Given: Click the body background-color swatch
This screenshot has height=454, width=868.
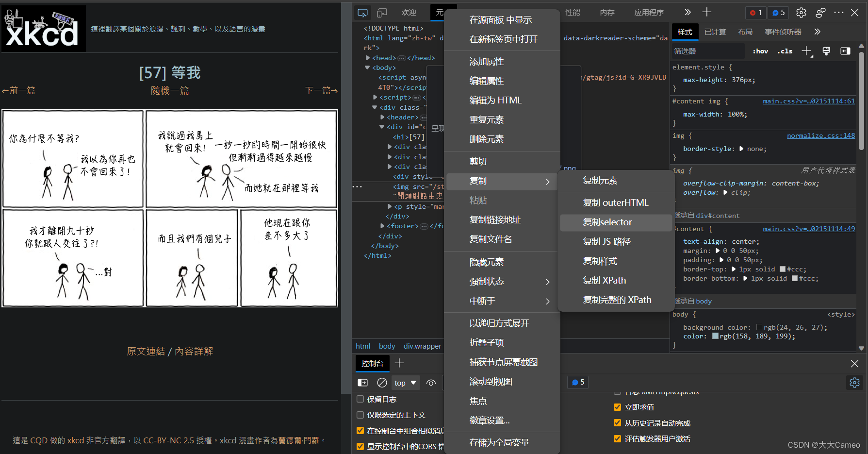Looking at the screenshot, I should pyautogui.click(x=759, y=327).
